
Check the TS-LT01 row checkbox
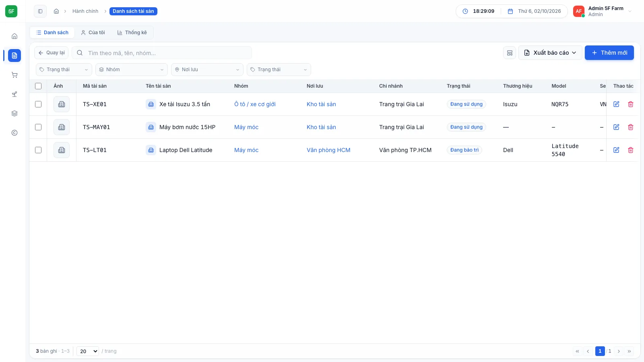point(38,150)
